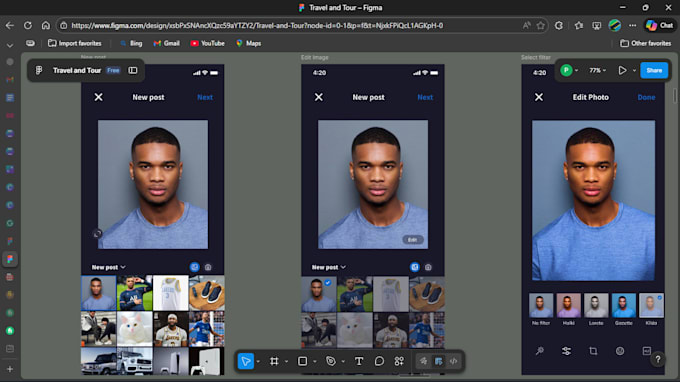The image size is (680, 382).
Task: Click the browser home icon
Action: (46, 26)
